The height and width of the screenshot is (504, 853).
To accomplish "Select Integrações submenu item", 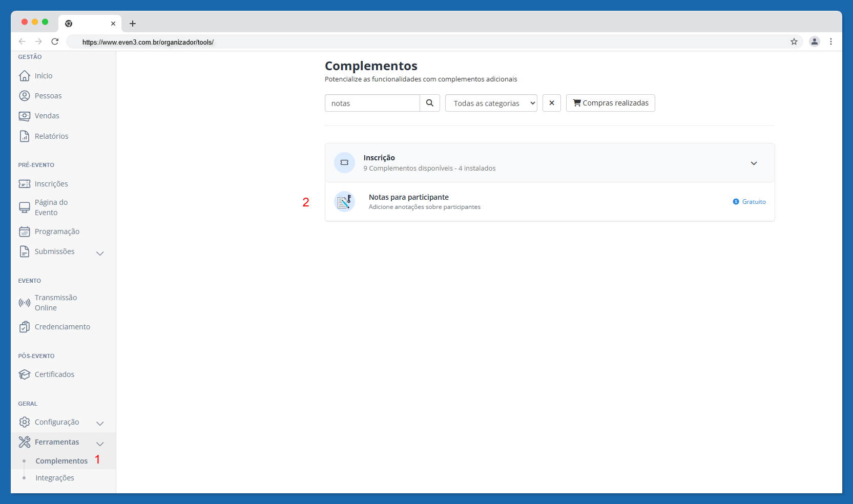I will (x=55, y=478).
